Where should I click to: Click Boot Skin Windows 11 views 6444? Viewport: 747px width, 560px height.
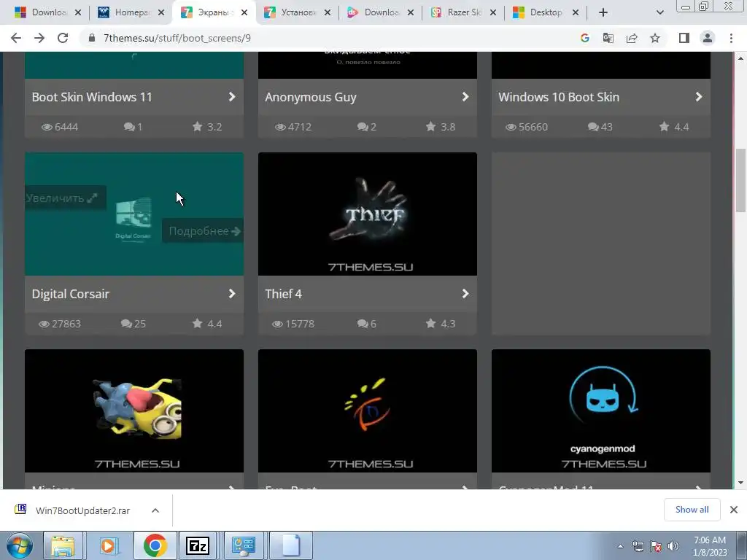click(60, 127)
